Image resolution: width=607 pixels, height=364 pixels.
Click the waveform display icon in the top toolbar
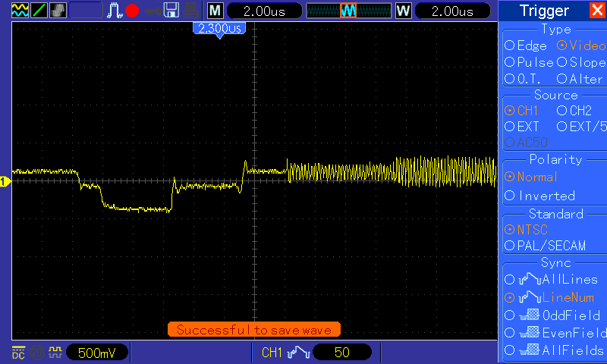pyautogui.click(x=20, y=11)
